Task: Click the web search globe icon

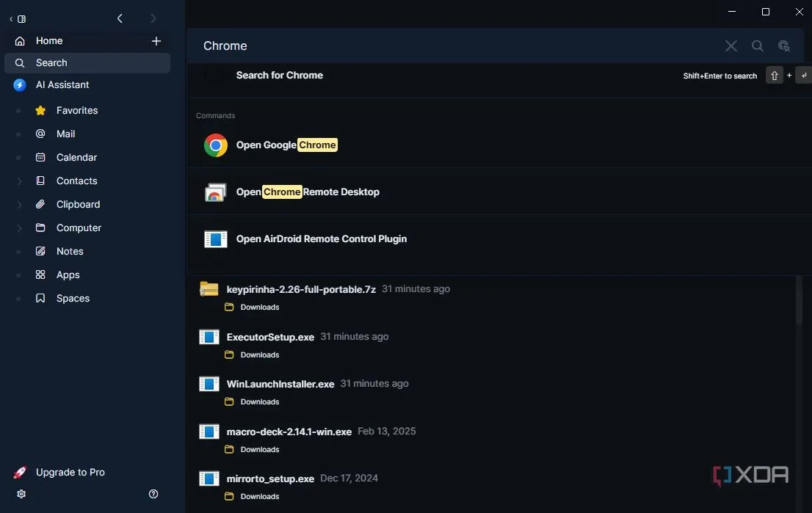Action: [x=784, y=46]
